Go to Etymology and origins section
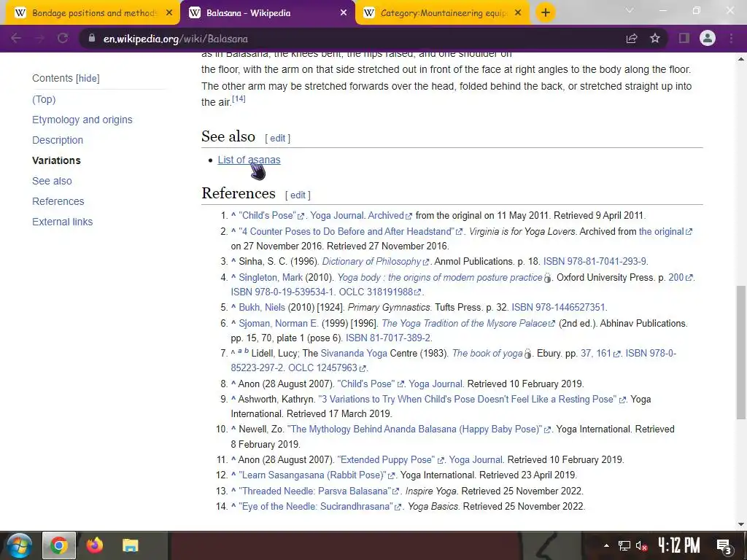 (82, 120)
